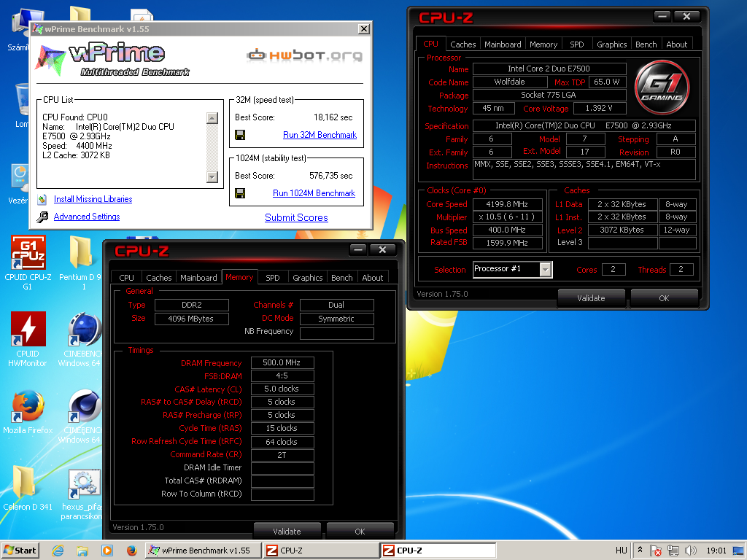This screenshot has width=747, height=560.
Task: Click the DRAM Frequency 500.0 MHz field
Action: coord(282,363)
